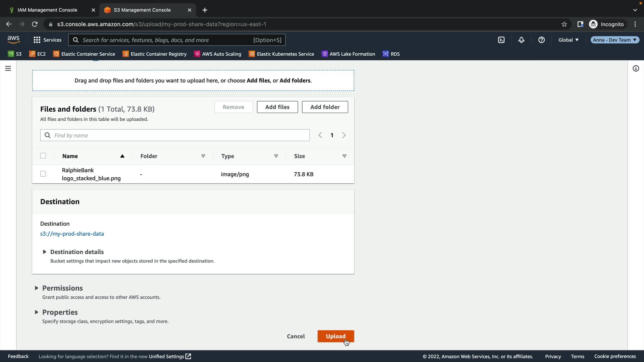This screenshot has height=362, width=644.
Task: Open the info panel icon
Action: [636, 68]
